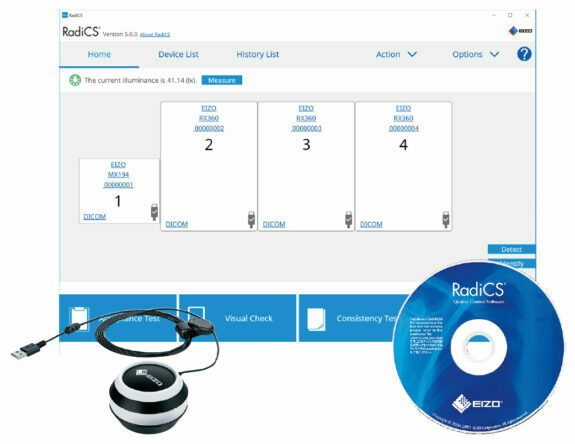Open the EIZO link on monitor 1
The width and height of the screenshot is (575, 444).
118,165
